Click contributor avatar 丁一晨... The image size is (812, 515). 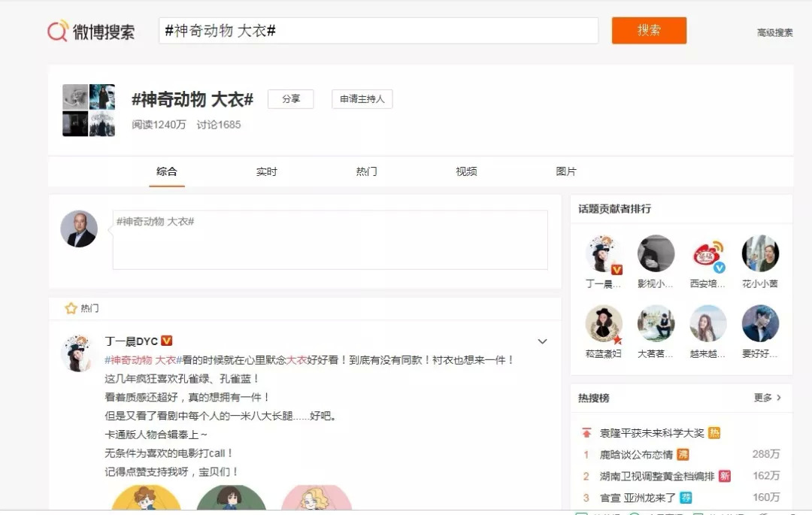pos(603,253)
